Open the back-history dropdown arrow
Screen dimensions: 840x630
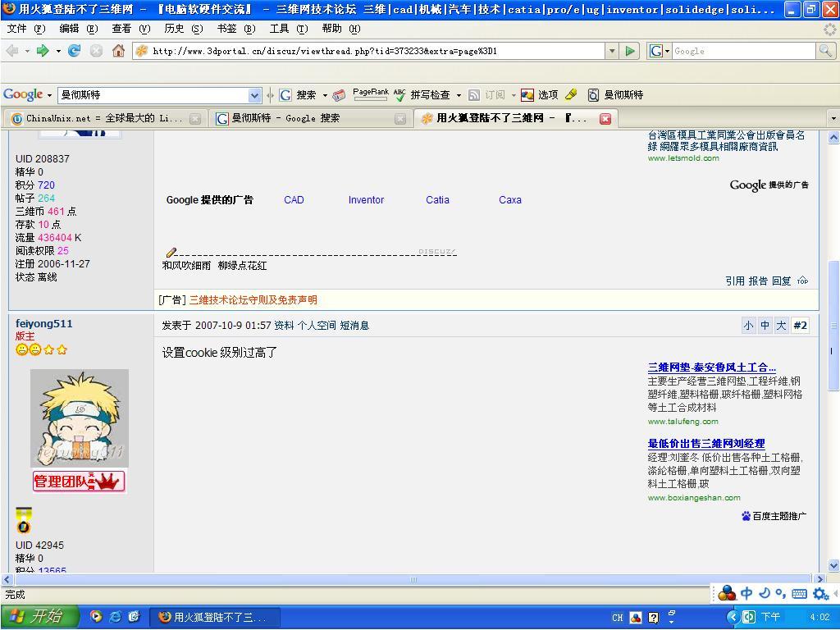point(27,51)
